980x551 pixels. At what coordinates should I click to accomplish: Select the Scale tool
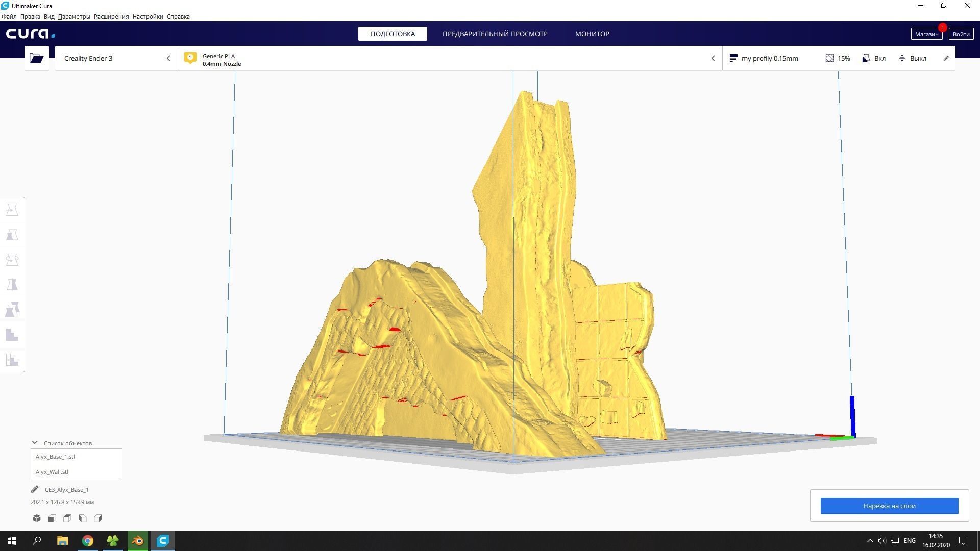pyautogui.click(x=12, y=235)
